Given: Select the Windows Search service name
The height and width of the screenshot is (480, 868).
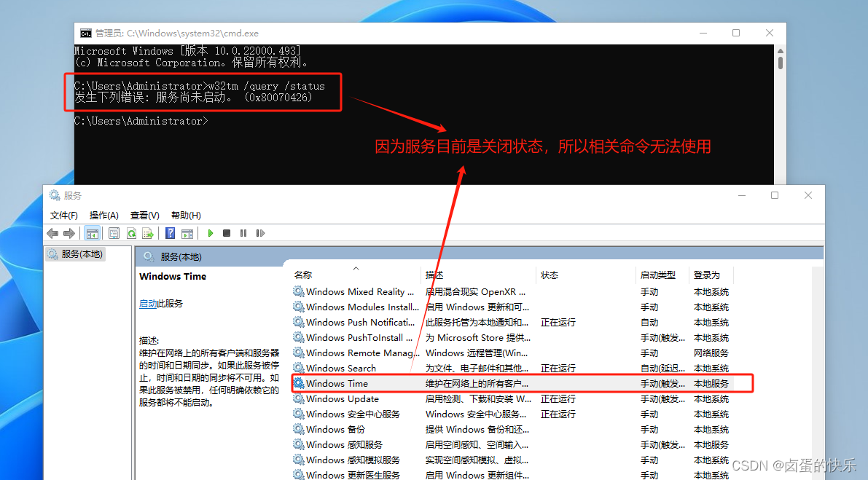Looking at the screenshot, I should tap(341, 369).
